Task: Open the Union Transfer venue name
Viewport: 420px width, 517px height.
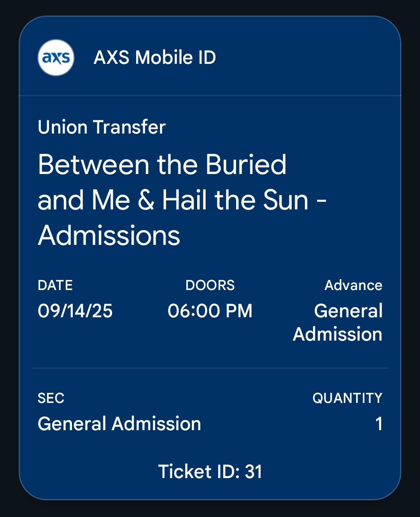Action: (x=102, y=127)
